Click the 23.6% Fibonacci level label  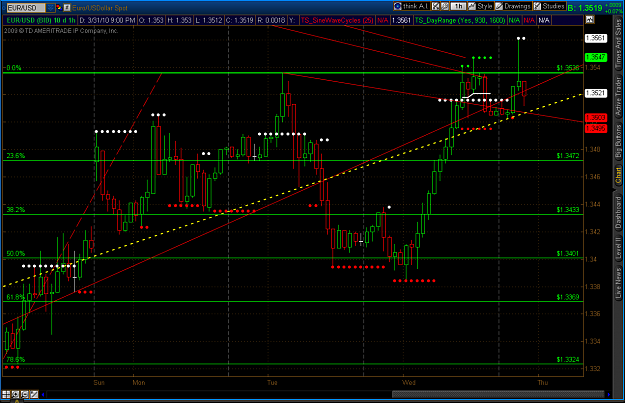(16, 156)
